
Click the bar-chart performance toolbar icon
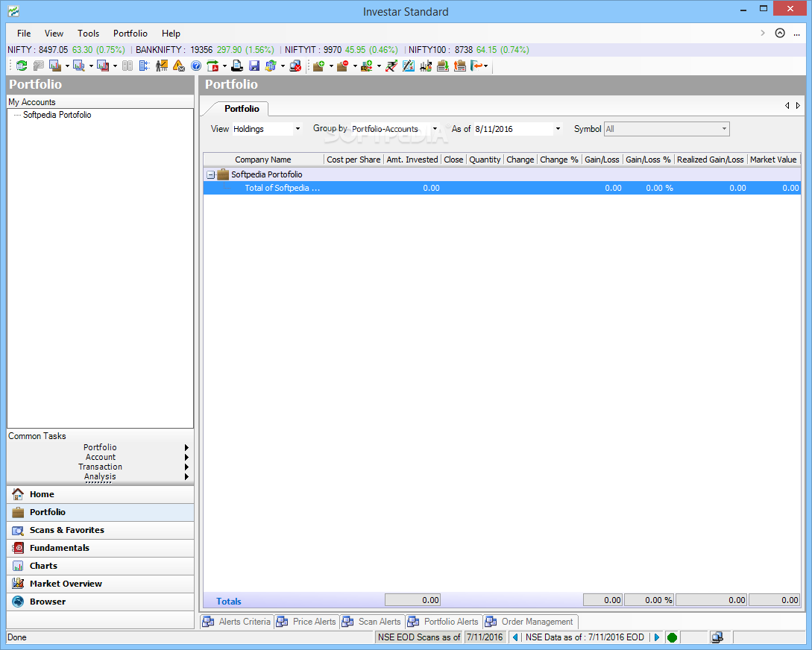pyautogui.click(x=426, y=66)
